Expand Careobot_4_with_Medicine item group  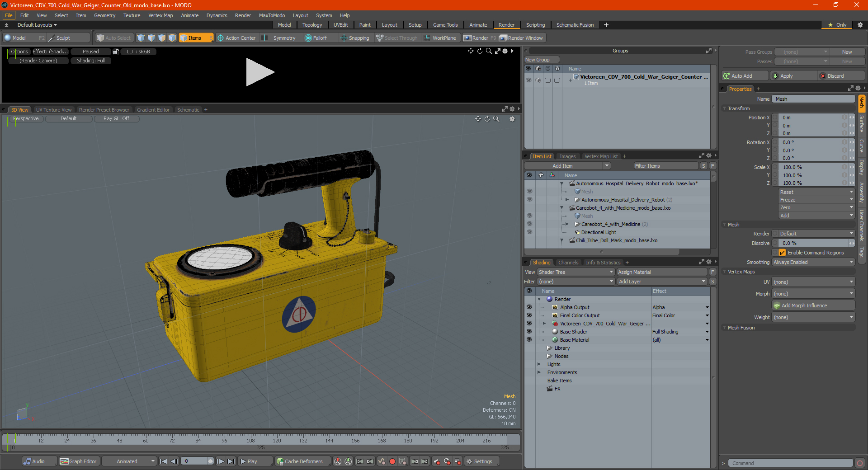(x=567, y=224)
